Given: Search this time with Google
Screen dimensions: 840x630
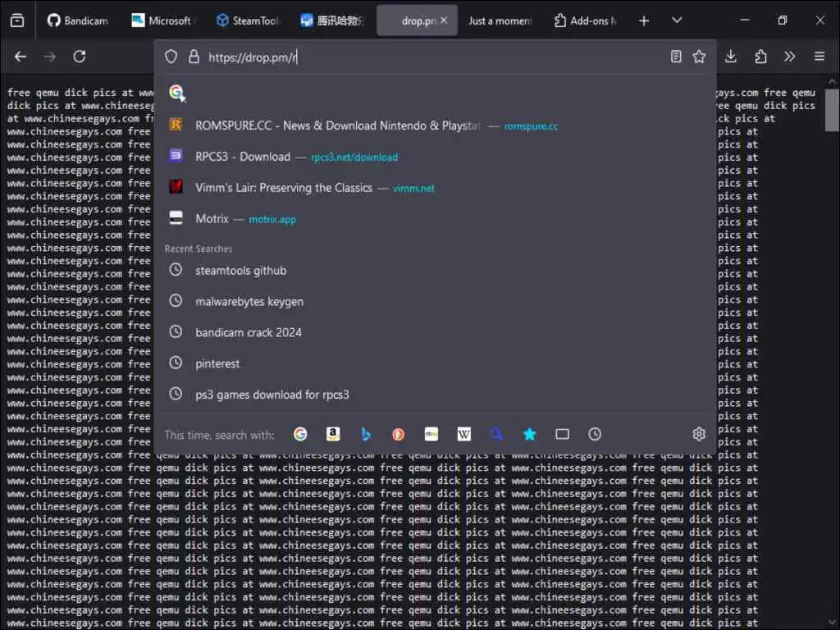Looking at the screenshot, I should tap(300, 434).
